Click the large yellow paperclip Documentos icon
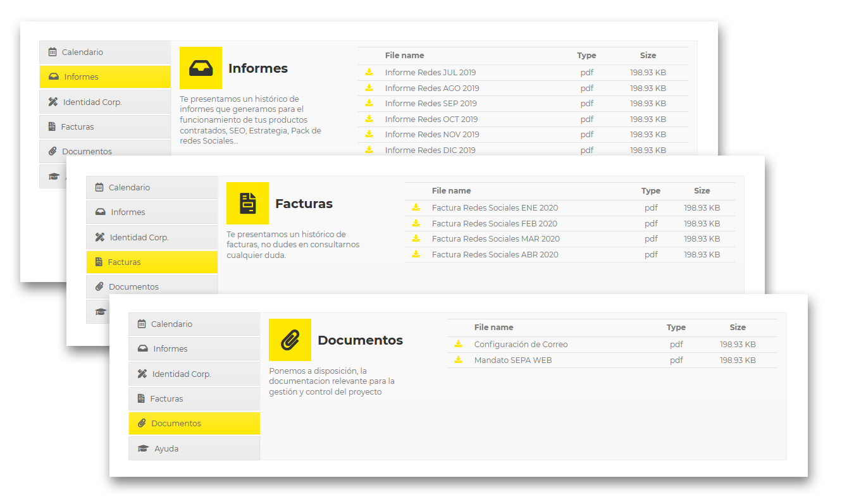Viewport: 842px width, 504px height. [x=290, y=340]
